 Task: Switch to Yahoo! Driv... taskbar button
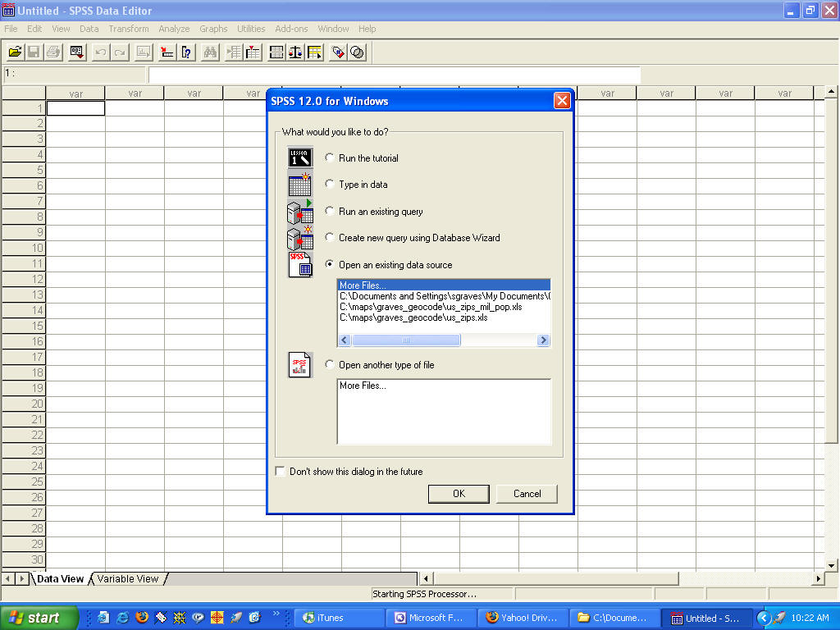point(523,618)
